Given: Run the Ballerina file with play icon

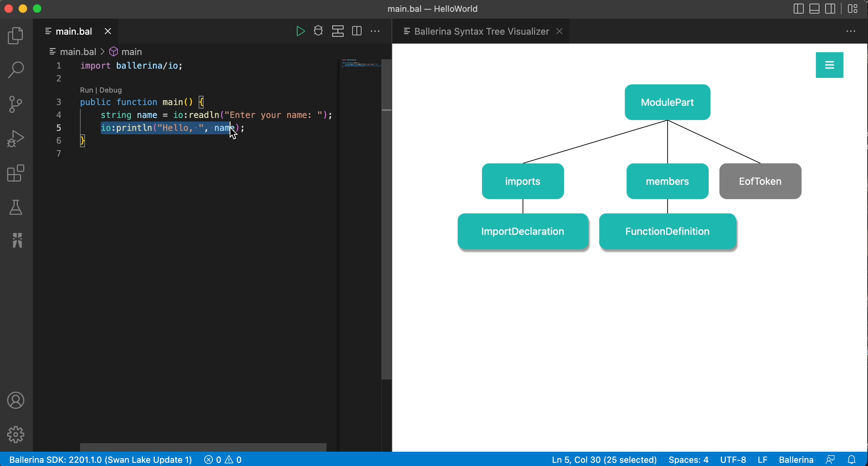Looking at the screenshot, I should (x=300, y=31).
